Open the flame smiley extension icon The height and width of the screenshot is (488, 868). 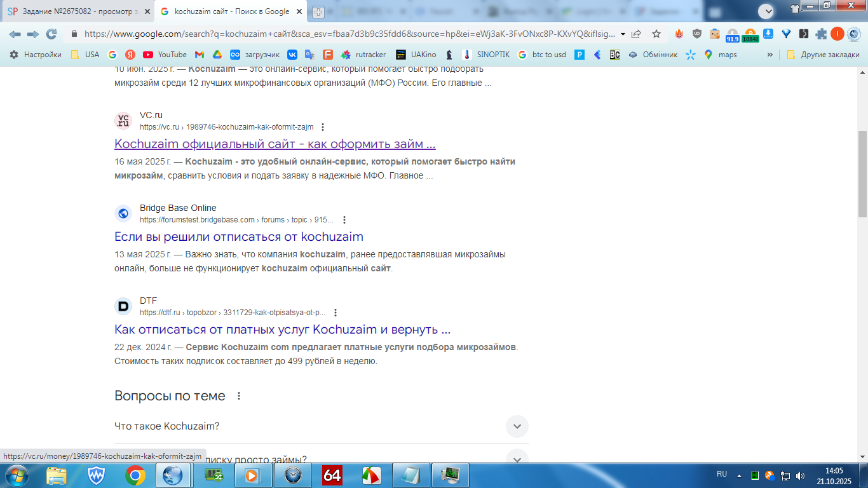pyautogui.click(x=679, y=34)
